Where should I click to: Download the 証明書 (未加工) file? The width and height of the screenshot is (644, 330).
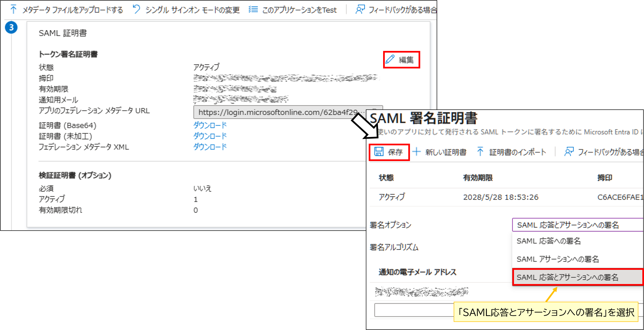tap(210, 136)
